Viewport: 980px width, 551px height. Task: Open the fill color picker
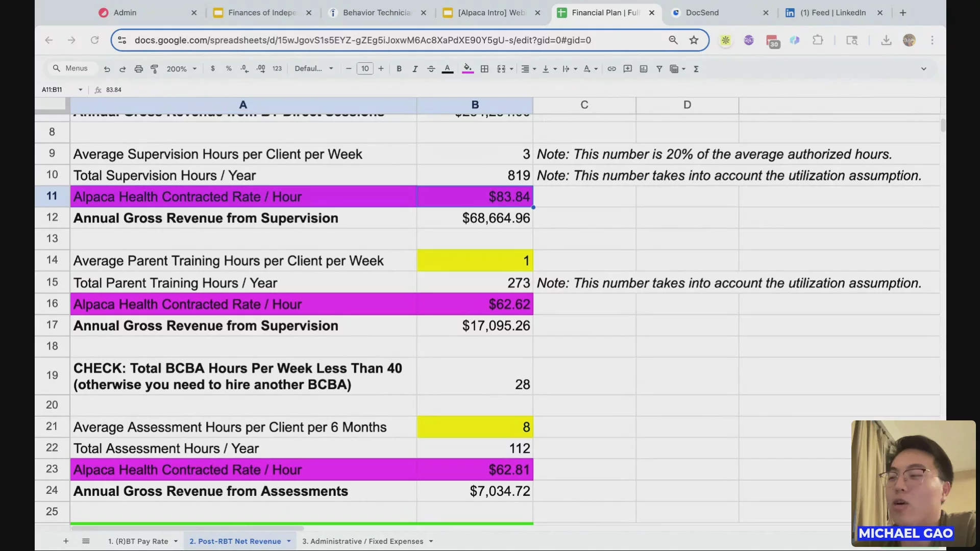(x=468, y=69)
